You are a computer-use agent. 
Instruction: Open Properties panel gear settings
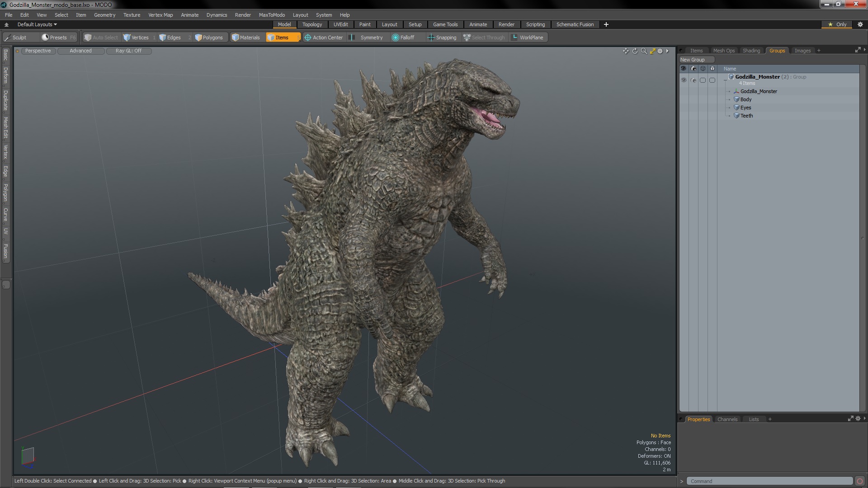(858, 419)
